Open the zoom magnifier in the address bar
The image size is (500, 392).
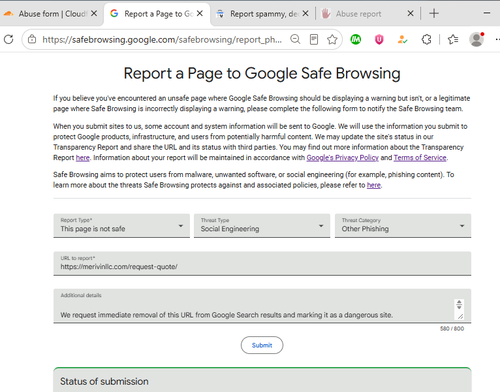tap(295, 39)
